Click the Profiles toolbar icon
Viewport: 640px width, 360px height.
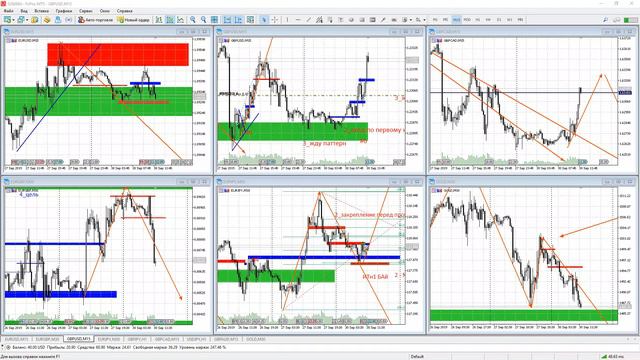tap(20, 20)
